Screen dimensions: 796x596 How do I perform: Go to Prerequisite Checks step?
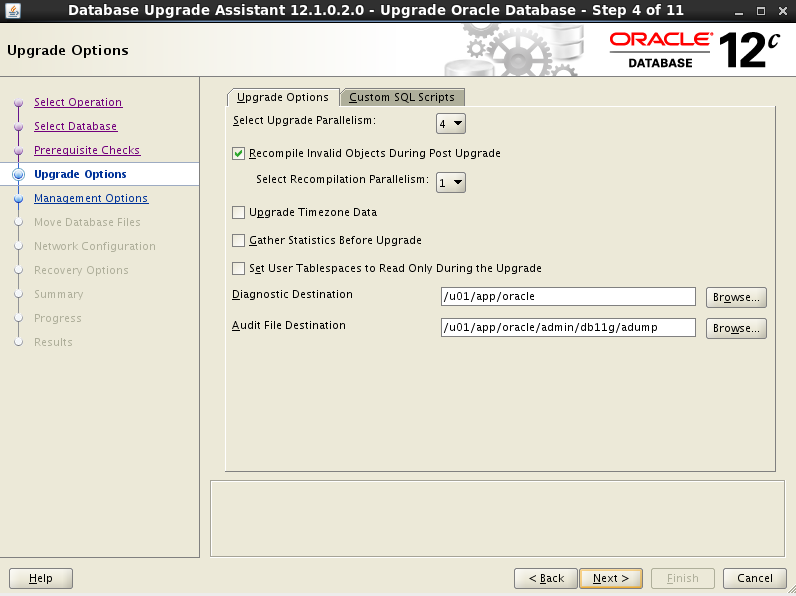(x=87, y=150)
